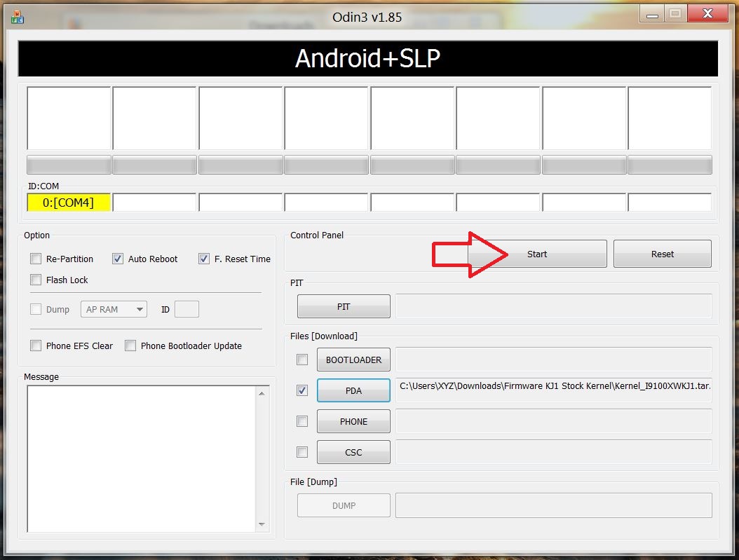Viewport: 739px width, 560px height.
Task: Click the Start button
Action: click(537, 254)
